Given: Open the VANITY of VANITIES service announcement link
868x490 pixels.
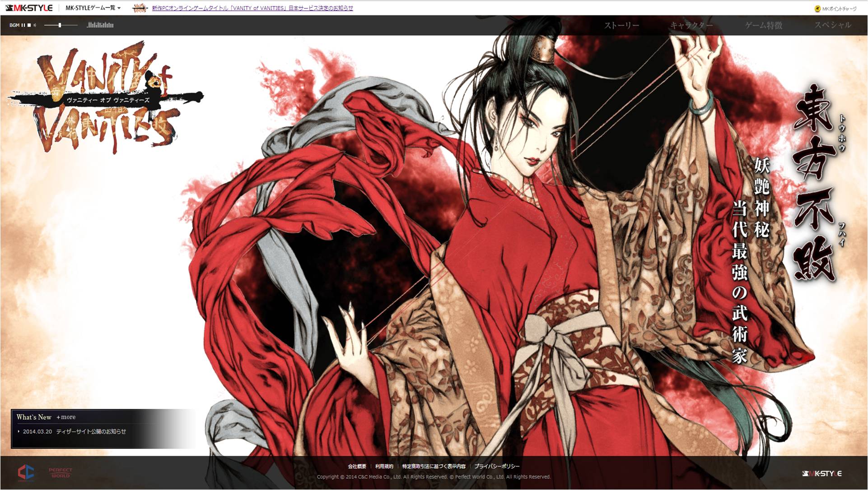Looking at the screenshot, I should coord(252,8).
